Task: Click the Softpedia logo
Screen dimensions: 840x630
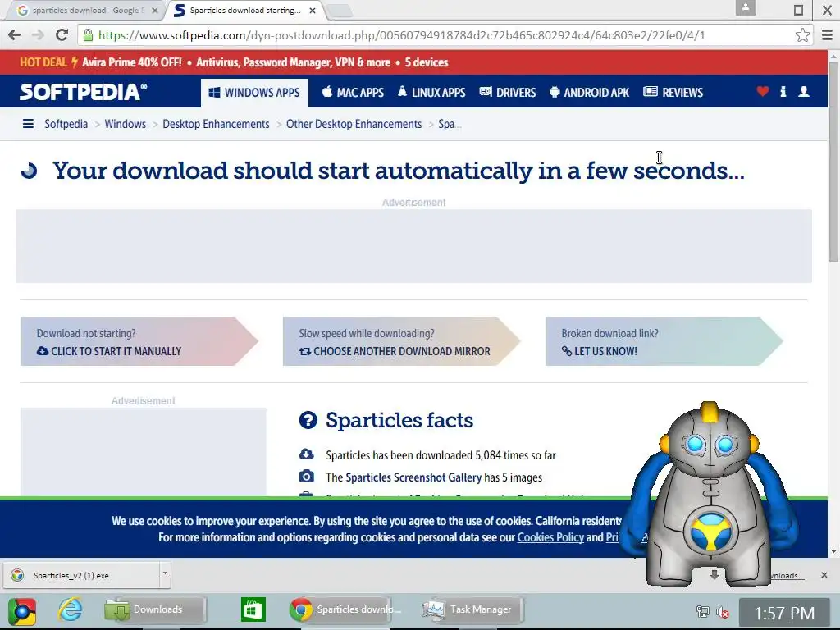Action: click(84, 92)
